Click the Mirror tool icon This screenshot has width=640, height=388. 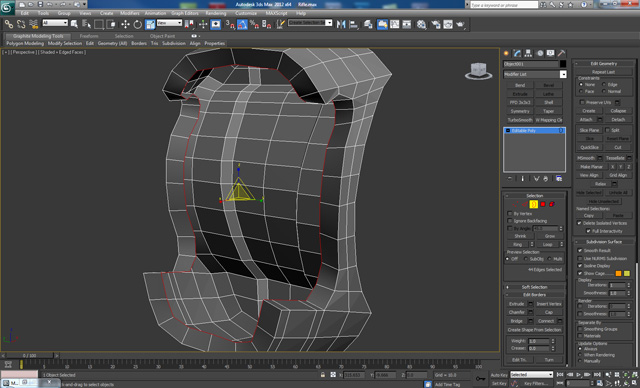tap(341, 24)
